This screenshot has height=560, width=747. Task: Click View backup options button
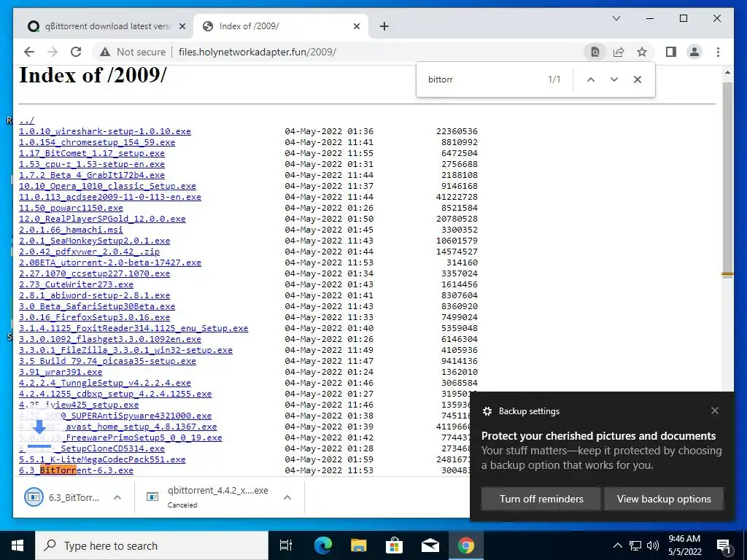pos(664,499)
